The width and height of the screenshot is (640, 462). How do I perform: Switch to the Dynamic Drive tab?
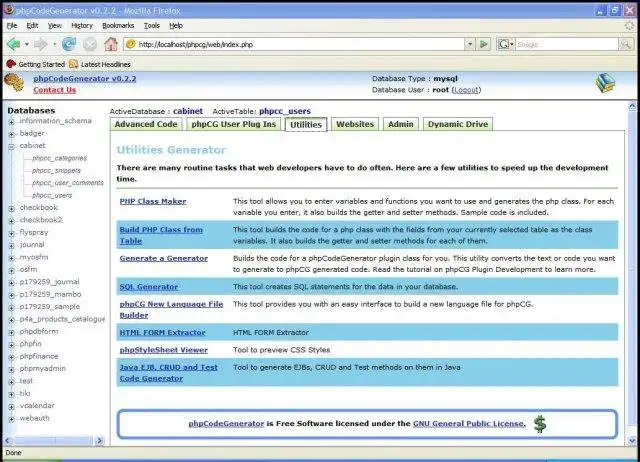coord(458,124)
